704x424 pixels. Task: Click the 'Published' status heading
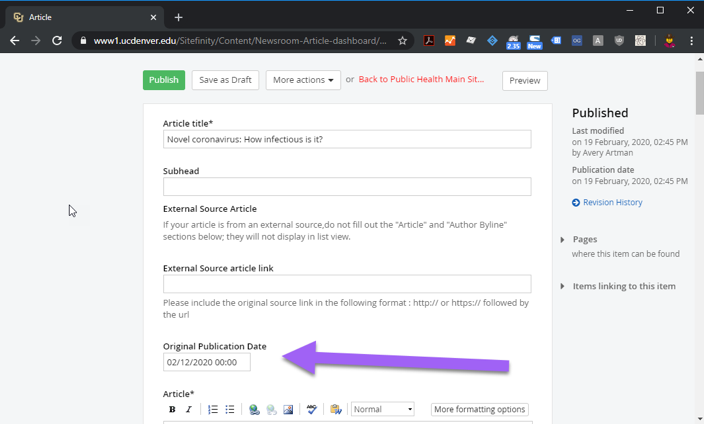(600, 113)
